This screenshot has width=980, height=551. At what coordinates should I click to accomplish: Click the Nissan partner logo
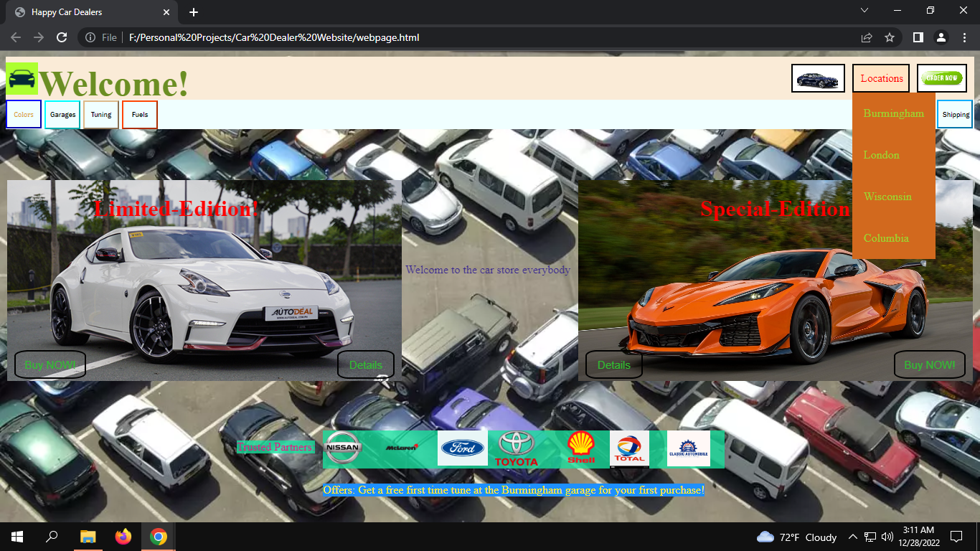point(343,446)
